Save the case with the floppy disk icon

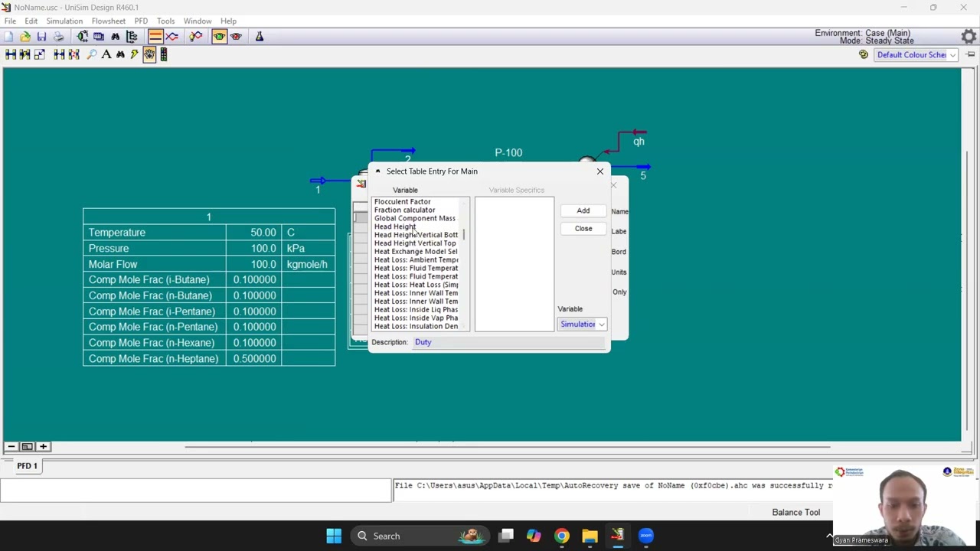(41, 37)
